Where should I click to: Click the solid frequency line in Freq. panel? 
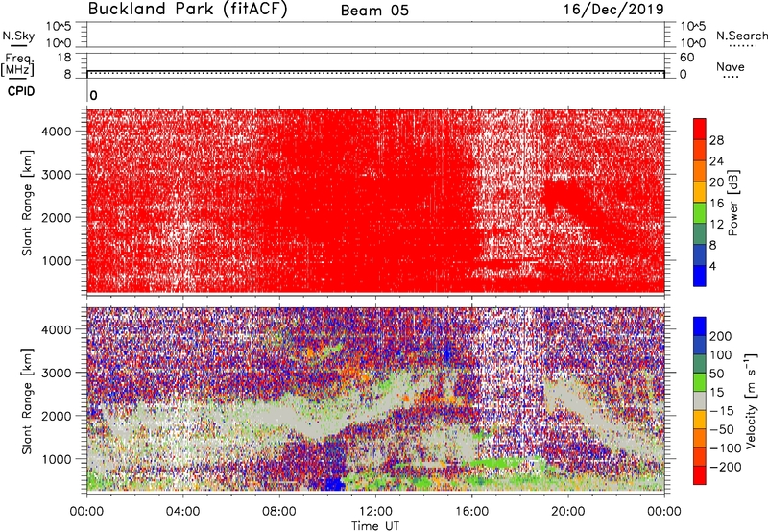click(375, 71)
